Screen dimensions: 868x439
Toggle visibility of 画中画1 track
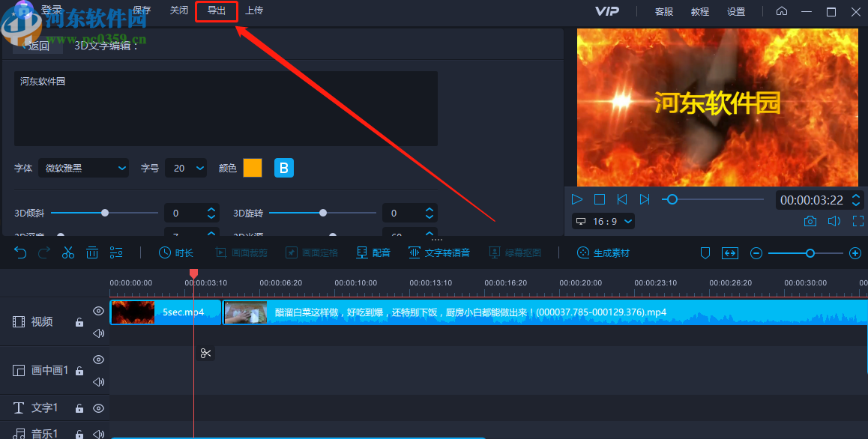click(x=98, y=360)
